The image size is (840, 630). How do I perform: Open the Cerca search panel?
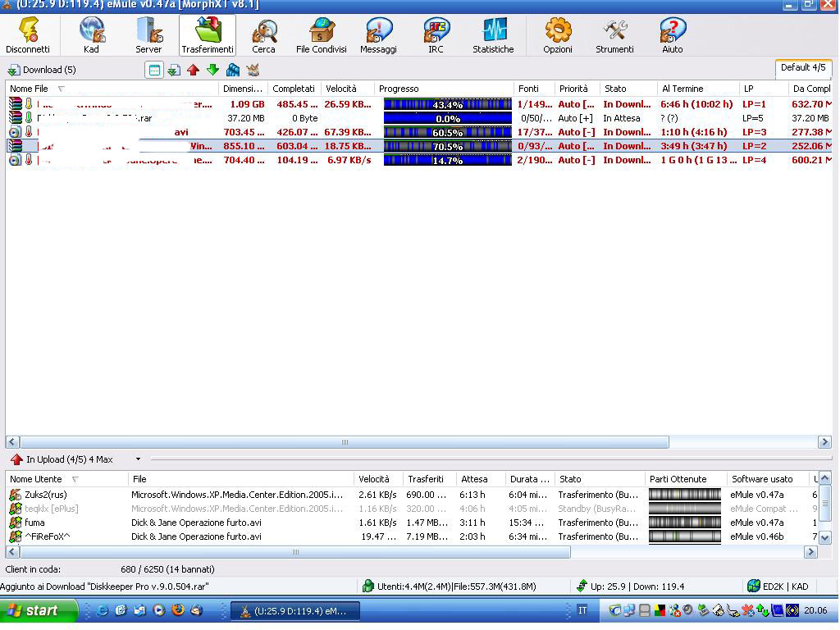tap(263, 35)
